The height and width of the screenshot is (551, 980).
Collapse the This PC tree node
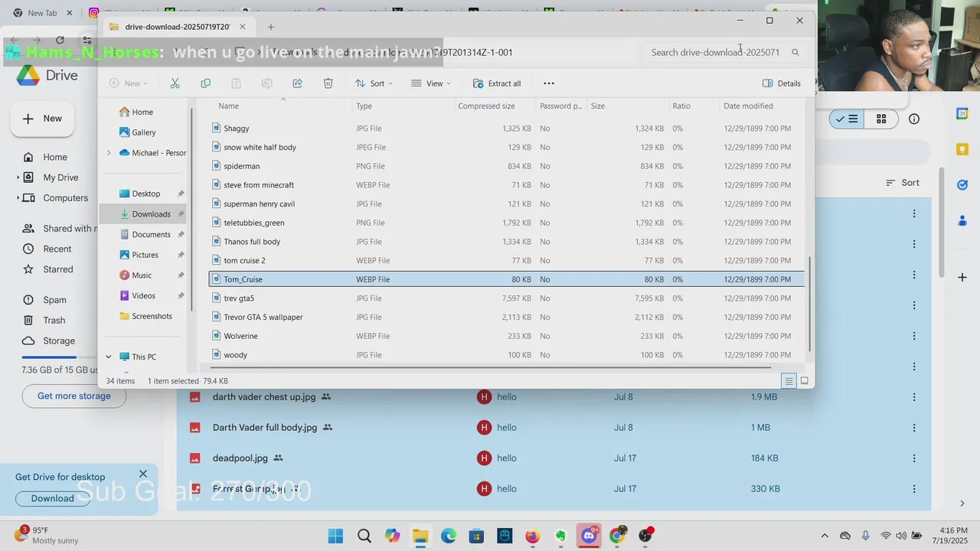tap(108, 357)
